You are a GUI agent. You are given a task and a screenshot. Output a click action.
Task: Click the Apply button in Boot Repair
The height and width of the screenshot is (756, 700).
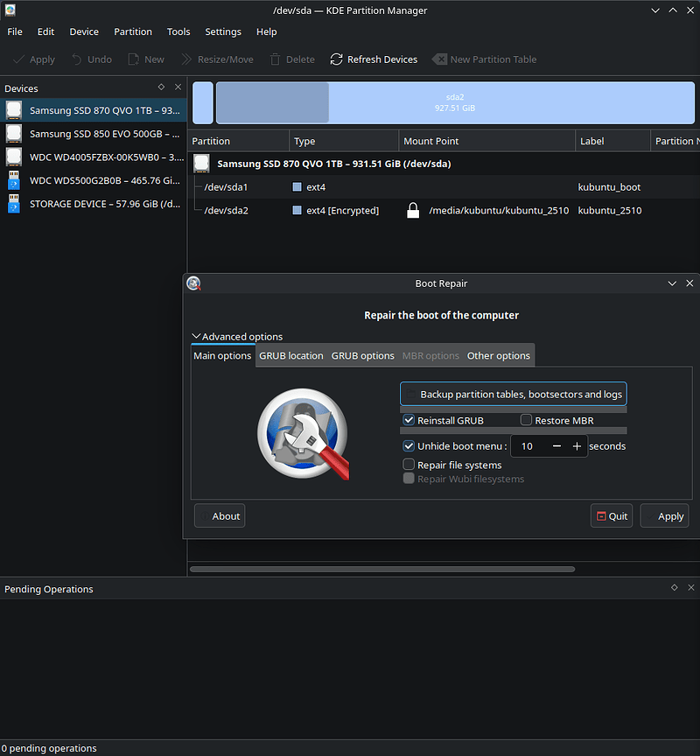pyautogui.click(x=664, y=516)
